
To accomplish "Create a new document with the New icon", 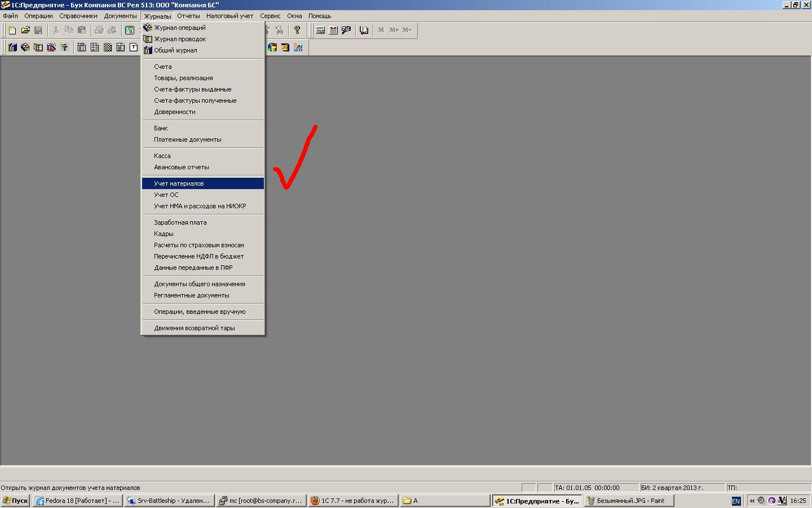I will click(x=12, y=30).
